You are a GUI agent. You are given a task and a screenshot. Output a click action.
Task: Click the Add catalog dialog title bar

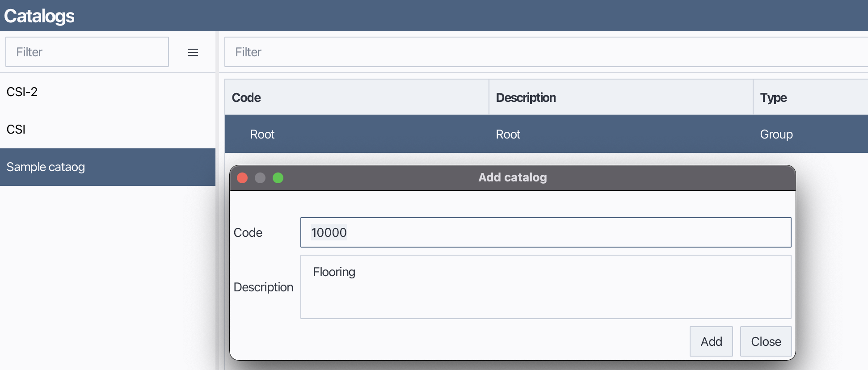(513, 178)
